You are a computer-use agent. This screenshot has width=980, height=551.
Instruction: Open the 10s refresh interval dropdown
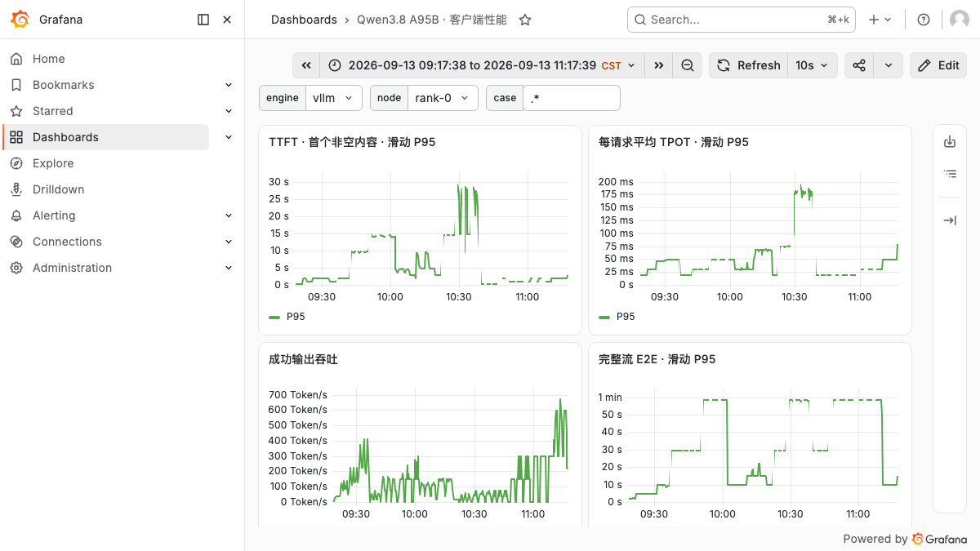tap(813, 65)
